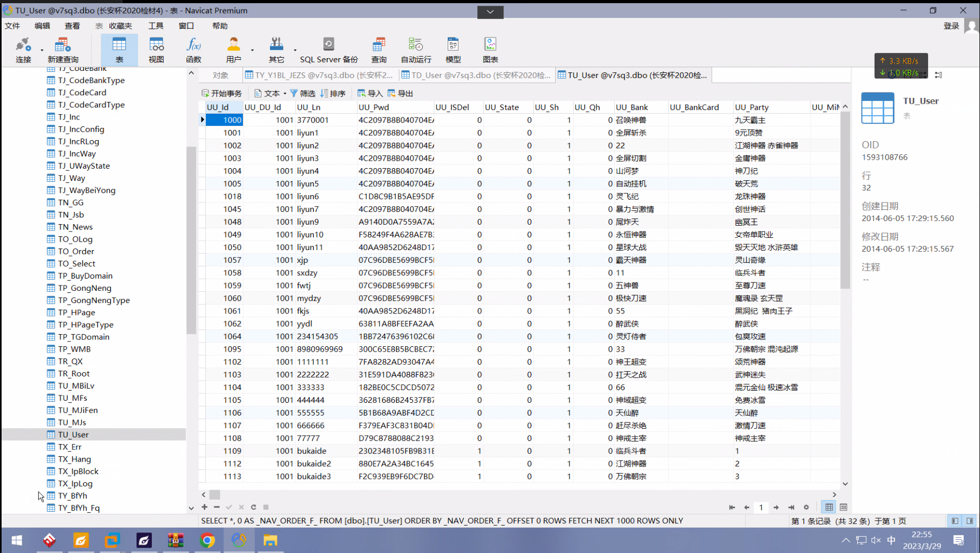Open the 用户 dropdown arrow

(x=252, y=51)
